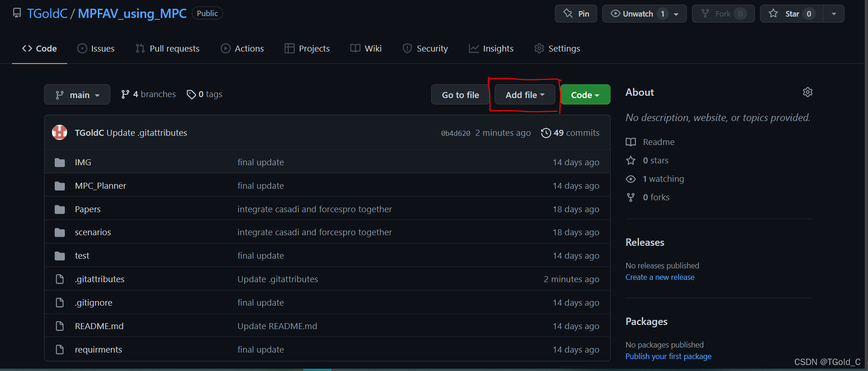Open the Update README.md commit message
Screen dimensions: 868x371
pyautogui.click(x=277, y=326)
